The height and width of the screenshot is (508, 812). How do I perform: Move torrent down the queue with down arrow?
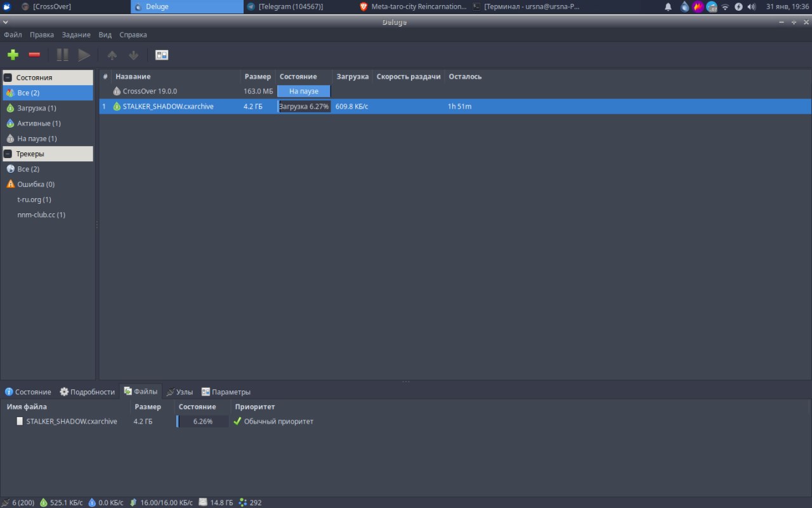133,55
